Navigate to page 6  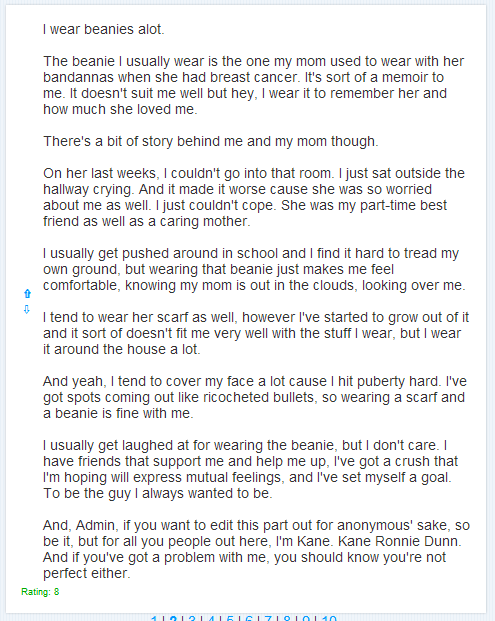[x=249, y=619]
